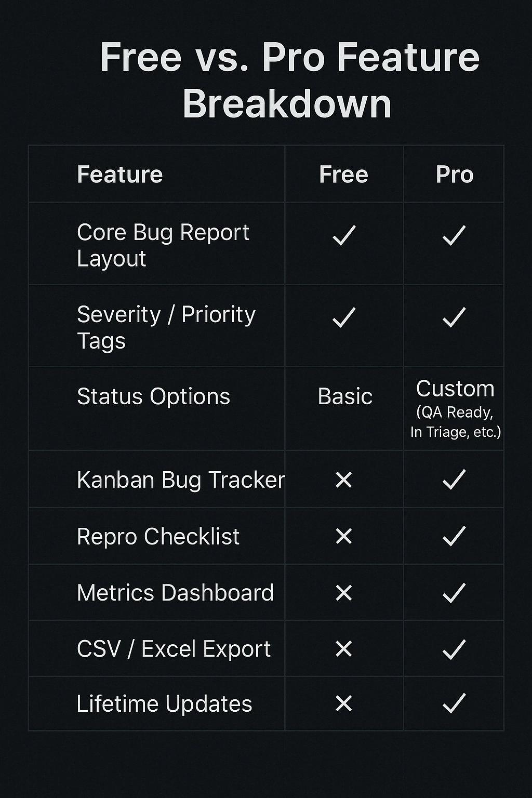
Task: Click the Pro column header
Action: point(455,175)
